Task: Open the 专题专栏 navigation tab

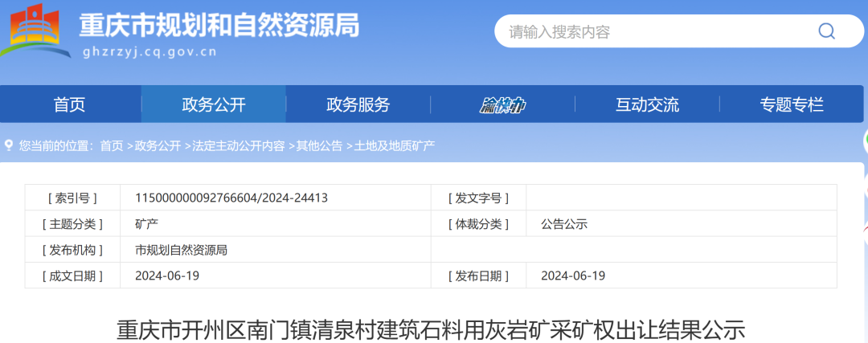Action: pos(792,104)
